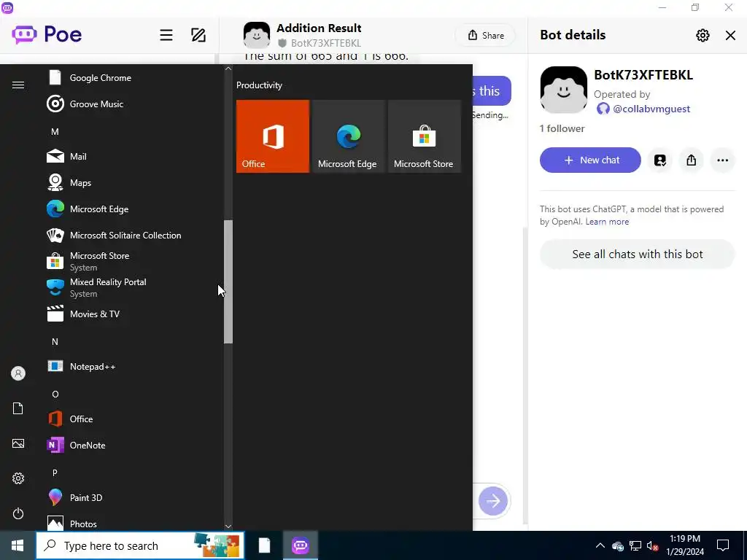The image size is (747, 560).
Task: Click the Power button in Start menu
Action: (x=18, y=513)
